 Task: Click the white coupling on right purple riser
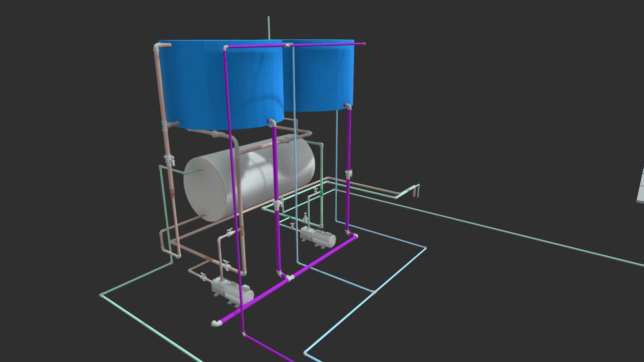[349, 174]
